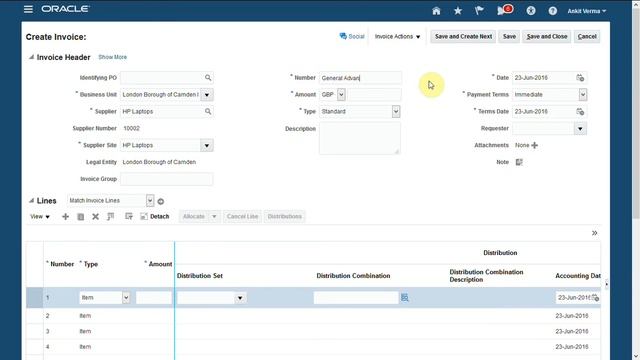
Task: Open the Payment Terms dropdown
Action: point(583,95)
